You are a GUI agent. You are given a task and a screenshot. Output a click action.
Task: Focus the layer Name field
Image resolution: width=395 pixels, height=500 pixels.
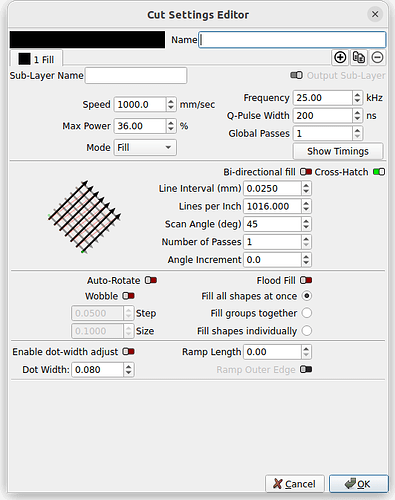click(x=292, y=40)
